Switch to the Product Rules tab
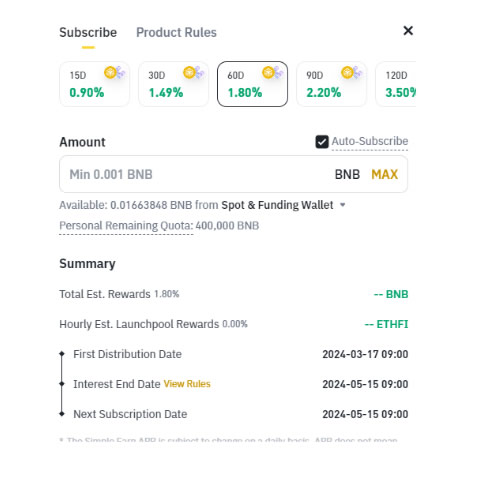 (x=176, y=32)
